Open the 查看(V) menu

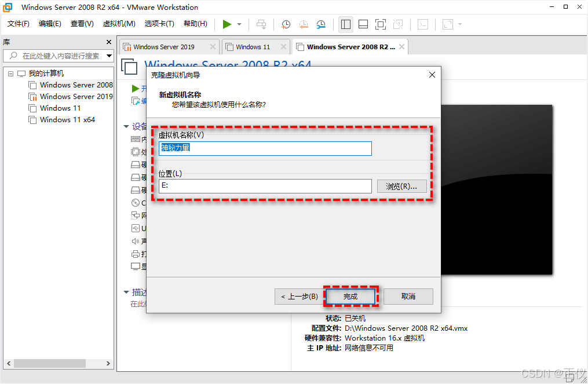(x=82, y=24)
